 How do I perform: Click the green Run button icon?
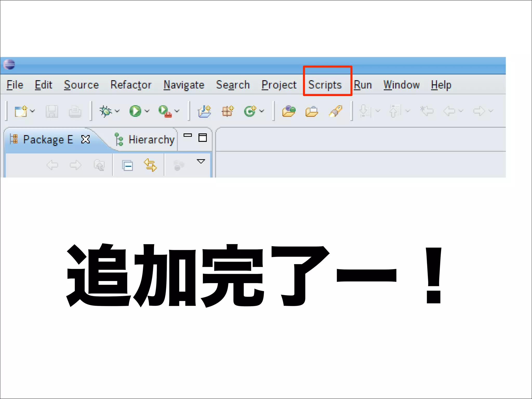coord(135,111)
